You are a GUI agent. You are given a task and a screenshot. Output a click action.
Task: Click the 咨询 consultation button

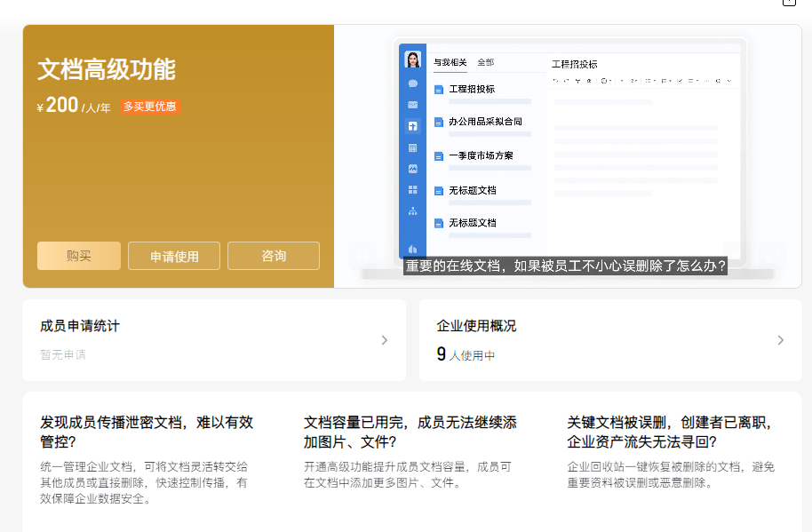(273, 255)
